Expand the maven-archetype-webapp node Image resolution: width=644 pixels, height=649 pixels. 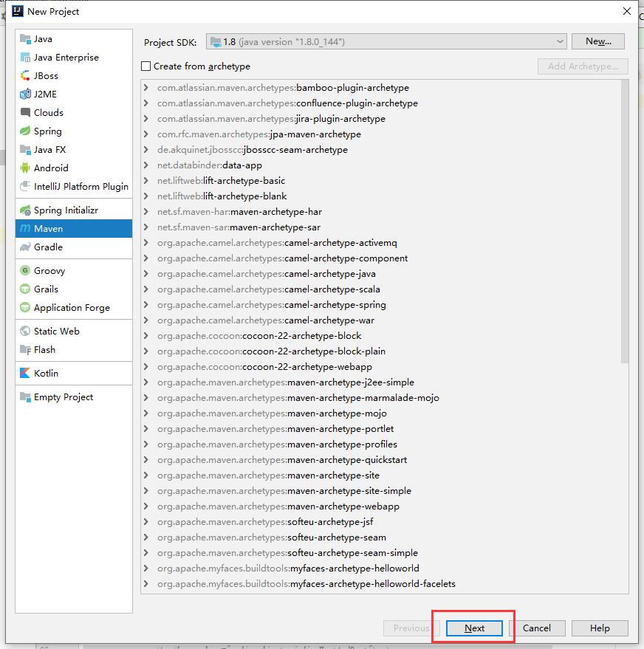tap(147, 507)
